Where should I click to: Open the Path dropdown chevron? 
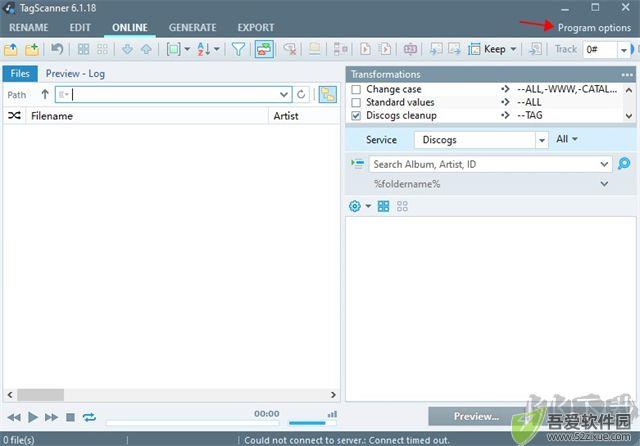[x=284, y=95]
